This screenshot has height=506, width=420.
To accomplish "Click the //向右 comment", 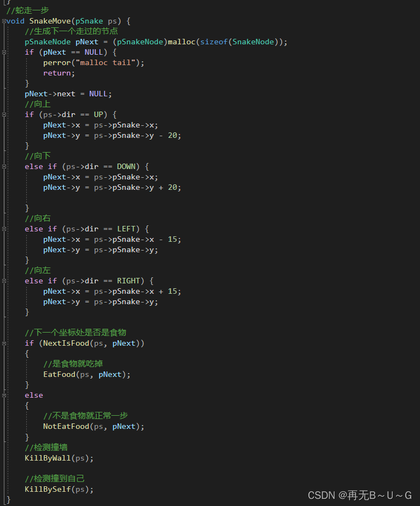I will coord(38,218).
